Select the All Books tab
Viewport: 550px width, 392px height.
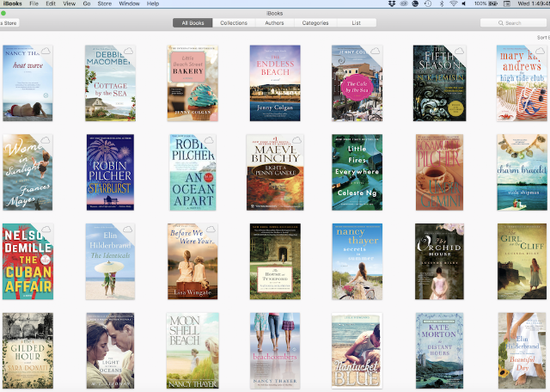coord(192,23)
